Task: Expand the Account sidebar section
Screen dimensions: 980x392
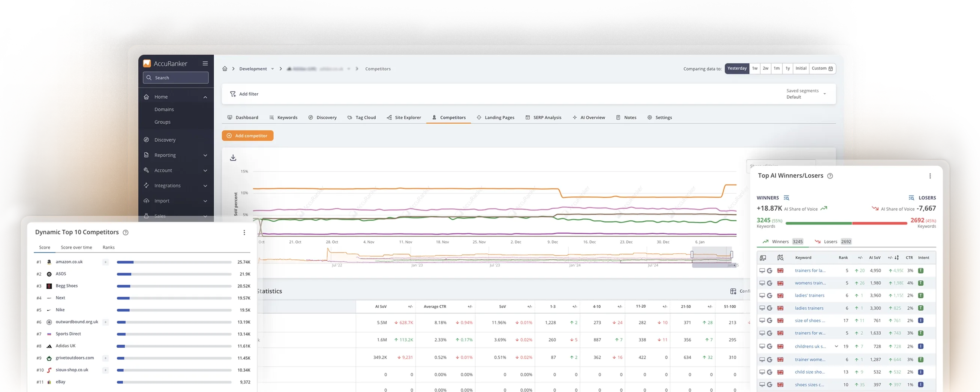Action: pyautogui.click(x=205, y=171)
